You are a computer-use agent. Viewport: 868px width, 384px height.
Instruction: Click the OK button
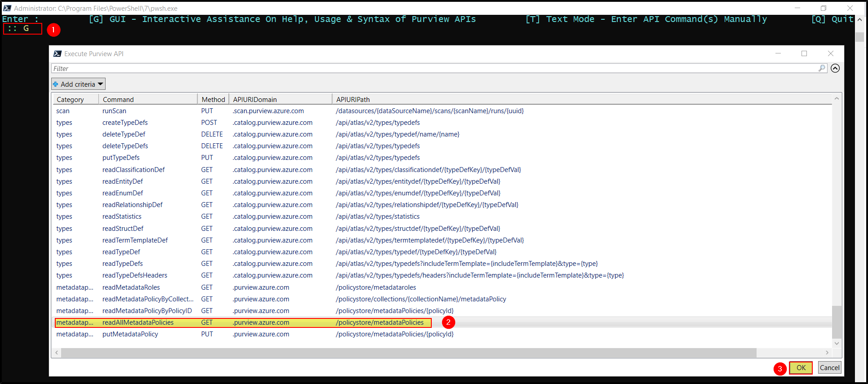point(801,368)
